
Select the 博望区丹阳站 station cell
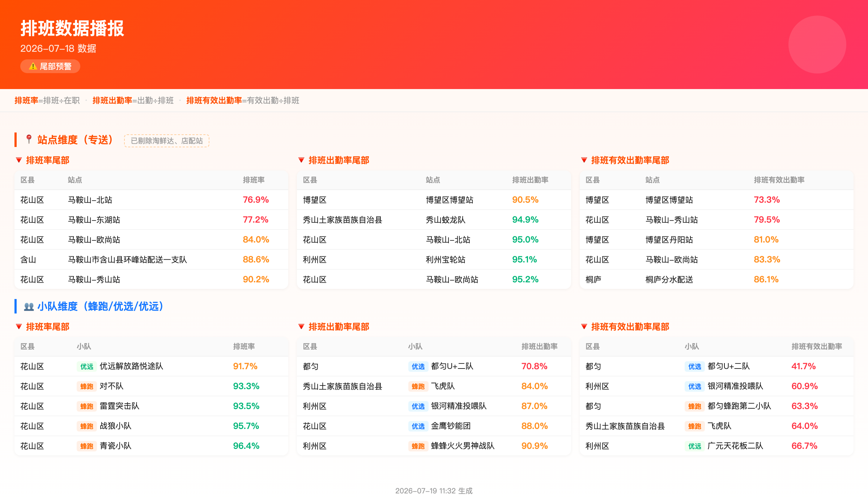pyautogui.click(x=669, y=240)
